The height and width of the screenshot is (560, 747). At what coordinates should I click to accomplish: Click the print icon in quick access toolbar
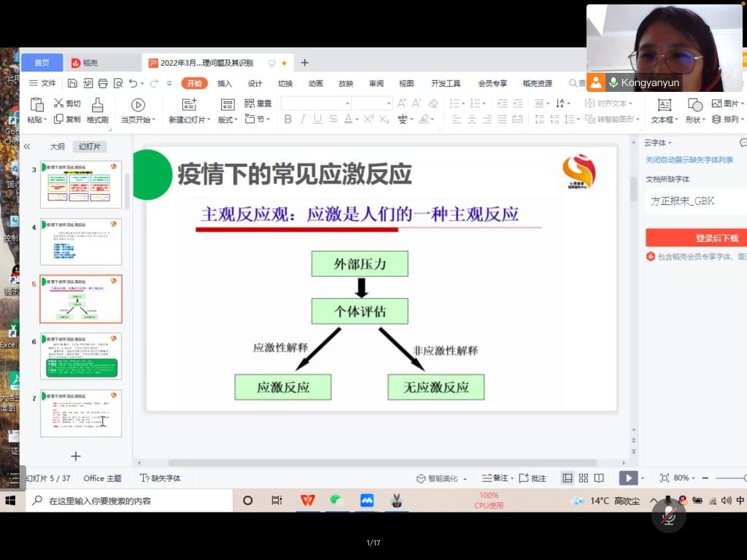[x=103, y=83]
